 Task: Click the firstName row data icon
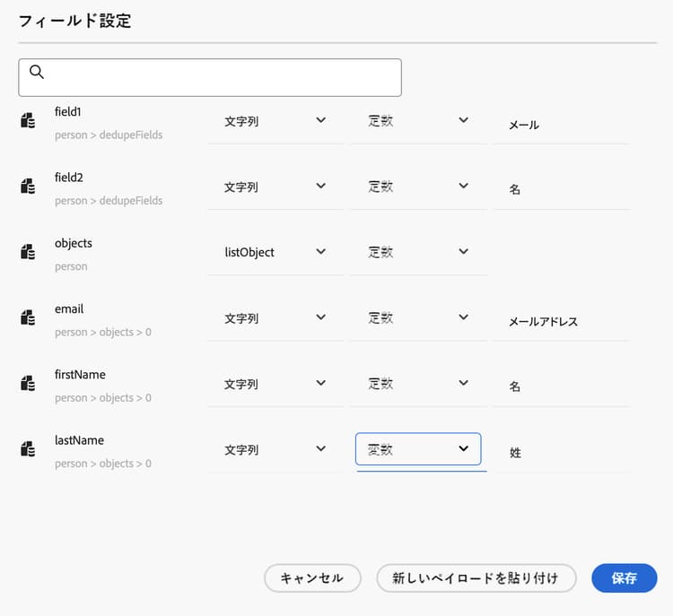[28, 383]
